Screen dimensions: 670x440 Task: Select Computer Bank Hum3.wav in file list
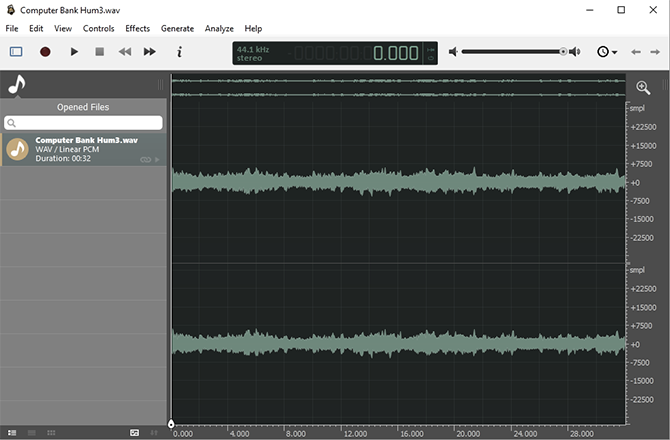tap(84, 150)
